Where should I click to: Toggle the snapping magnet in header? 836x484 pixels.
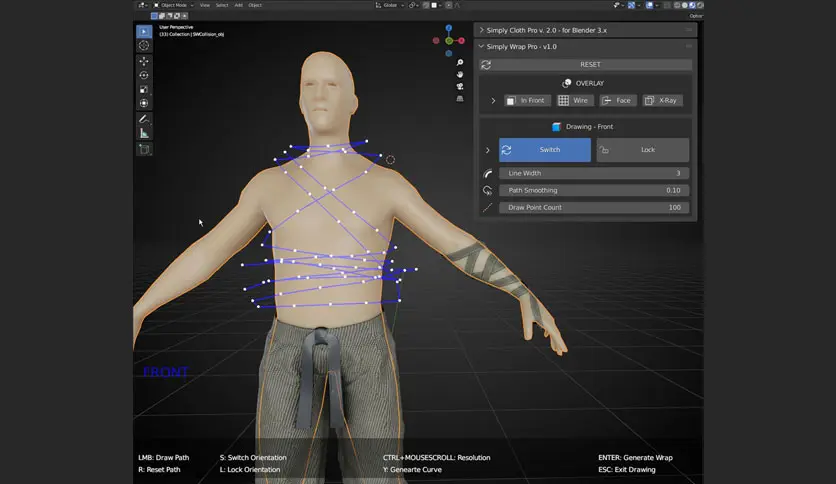coord(426,5)
